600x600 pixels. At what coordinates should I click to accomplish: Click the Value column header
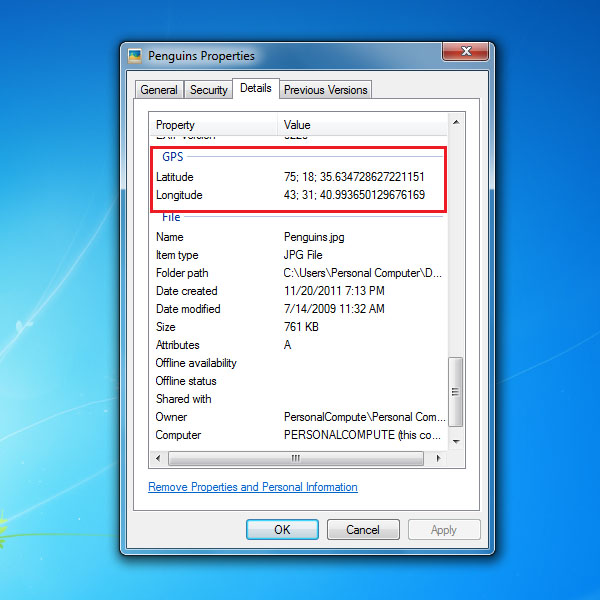click(362, 125)
